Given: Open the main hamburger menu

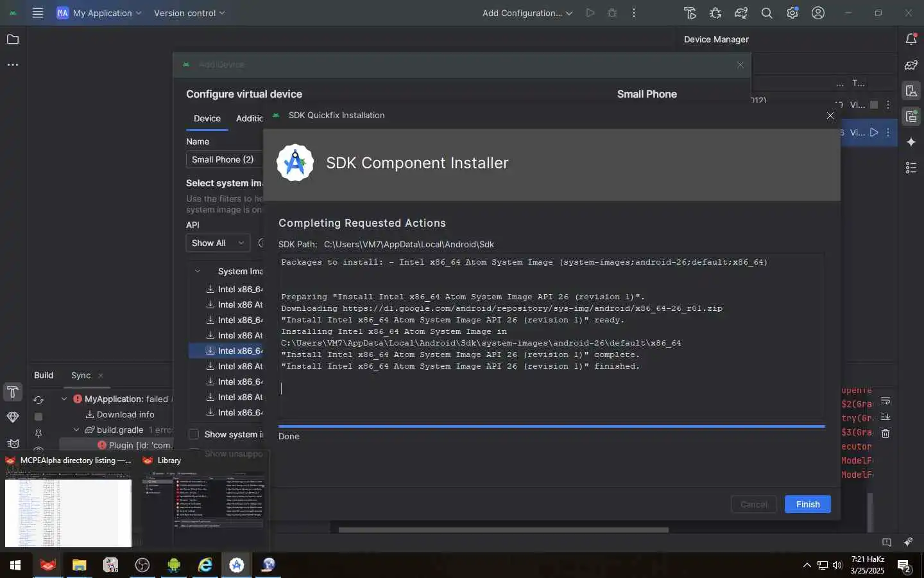Looking at the screenshot, I should click(x=38, y=13).
